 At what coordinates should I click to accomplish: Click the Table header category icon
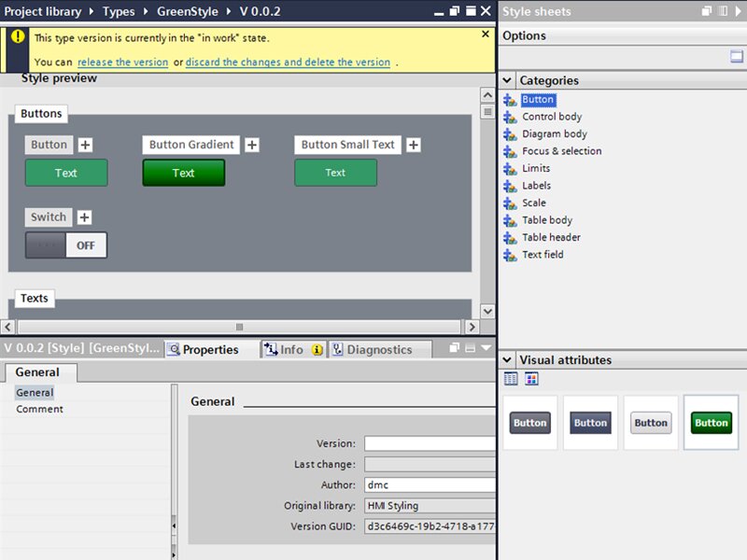pos(510,238)
